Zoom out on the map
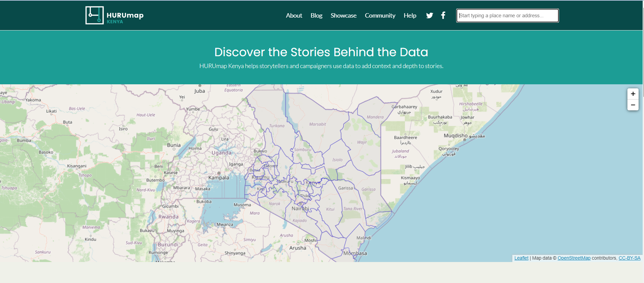This screenshot has width=644, height=283. point(632,105)
